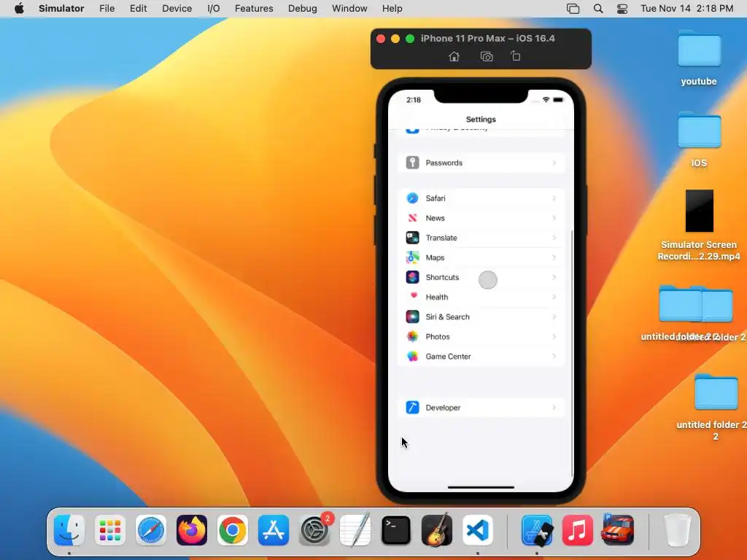Image resolution: width=747 pixels, height=560 pixels.
Task: Open Safari from the Dock
Action: [x=151, y=530]
